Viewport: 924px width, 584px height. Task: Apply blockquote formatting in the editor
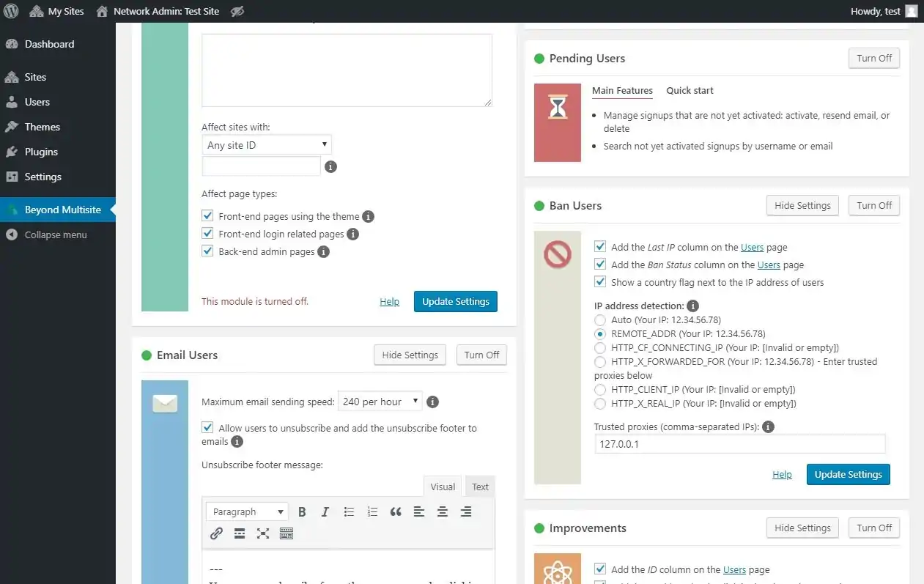point(396,511)
